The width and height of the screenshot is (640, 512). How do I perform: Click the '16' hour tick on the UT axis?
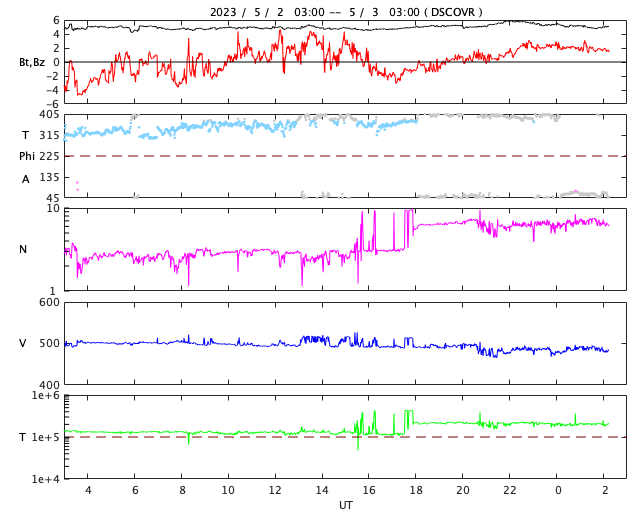pos(369,490)
